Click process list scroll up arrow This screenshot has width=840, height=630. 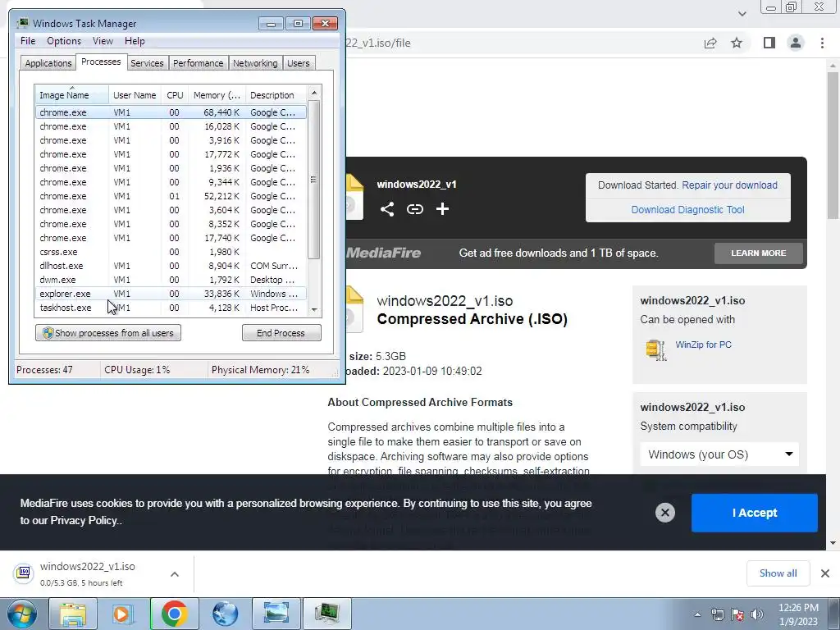click(314, 93)
